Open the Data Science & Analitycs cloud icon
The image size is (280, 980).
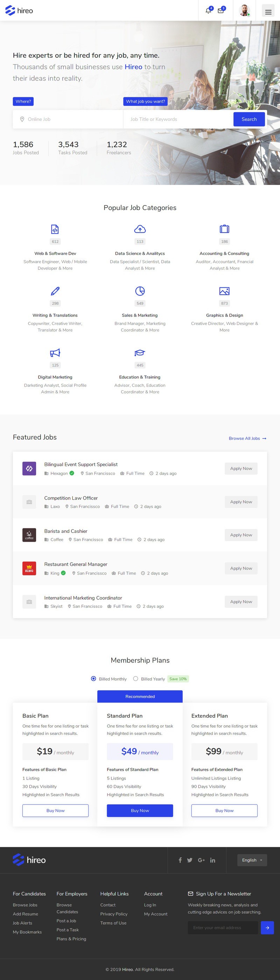point(140,229)
